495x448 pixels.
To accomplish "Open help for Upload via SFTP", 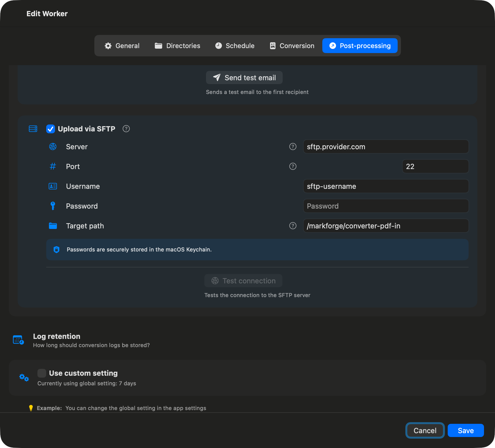I will pos(126,129).
